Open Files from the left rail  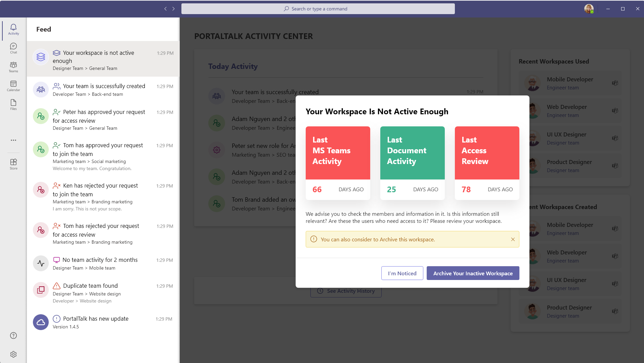(x=13, y=105)
